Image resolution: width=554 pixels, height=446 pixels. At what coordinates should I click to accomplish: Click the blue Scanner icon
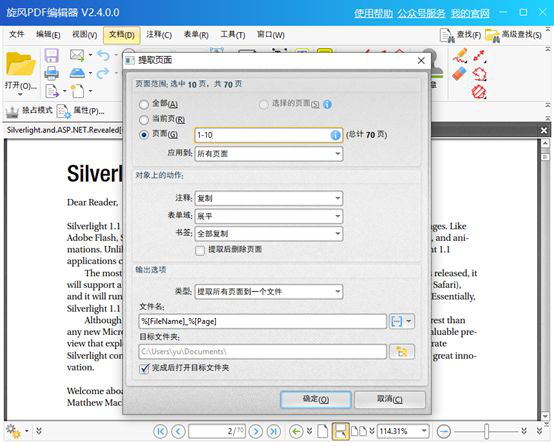tap(77, 73)
